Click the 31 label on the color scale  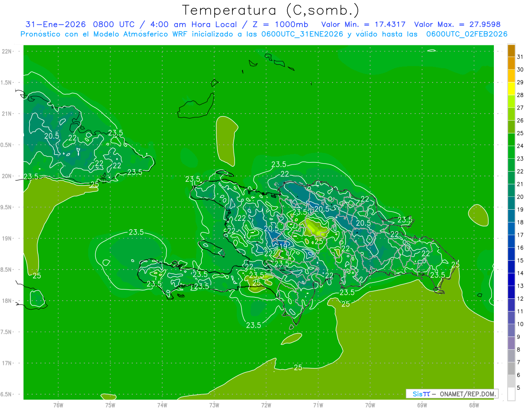pyautogui.click(x=520, y=57)
